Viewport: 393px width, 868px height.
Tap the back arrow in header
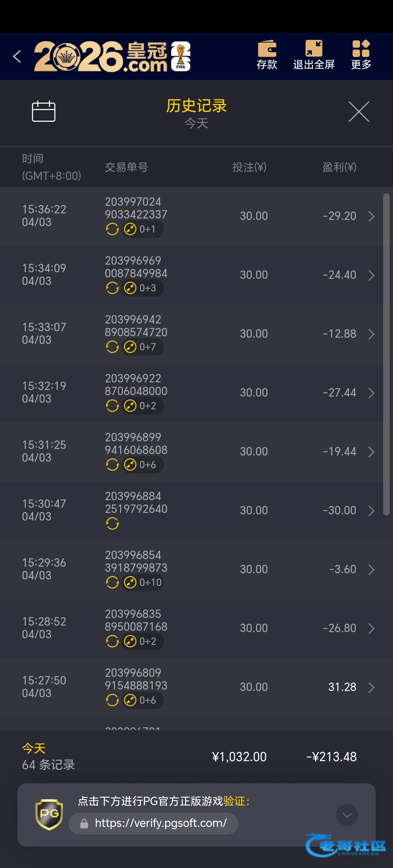coord(17,56)
